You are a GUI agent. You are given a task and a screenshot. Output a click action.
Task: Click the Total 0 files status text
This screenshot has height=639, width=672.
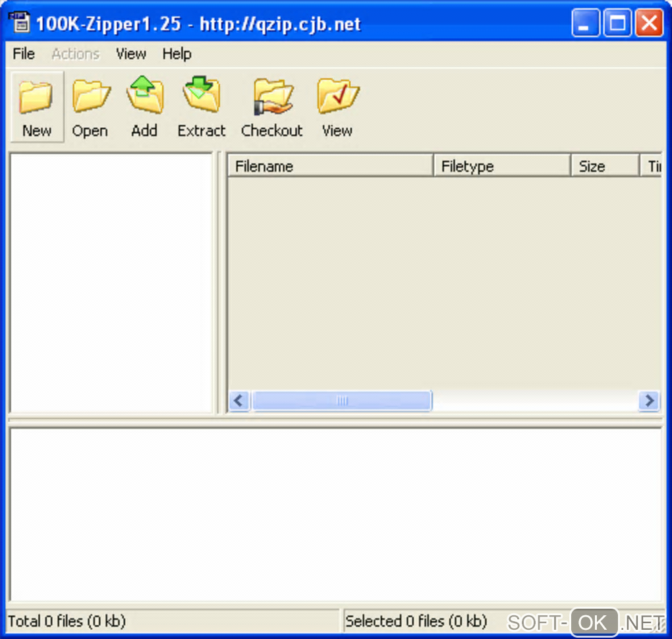point(67,621)
